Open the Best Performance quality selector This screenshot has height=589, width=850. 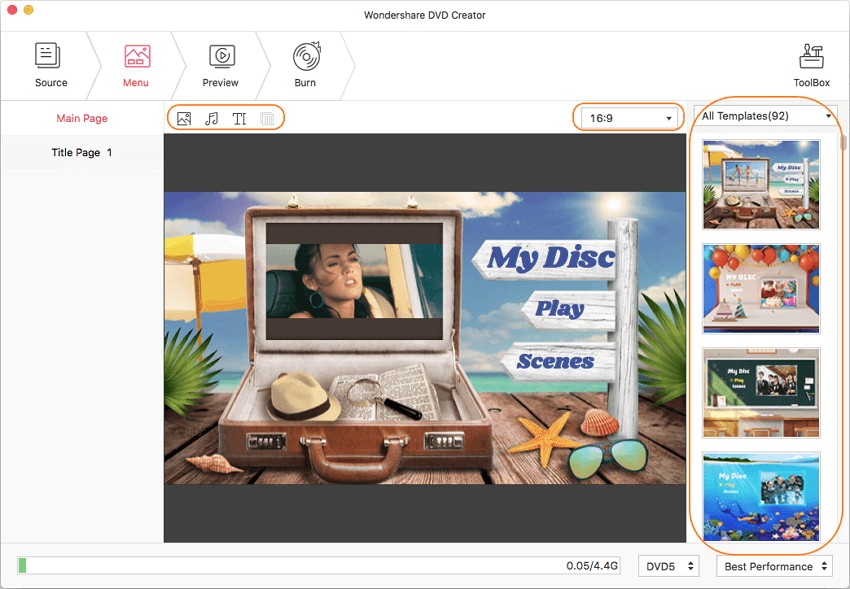774,566
